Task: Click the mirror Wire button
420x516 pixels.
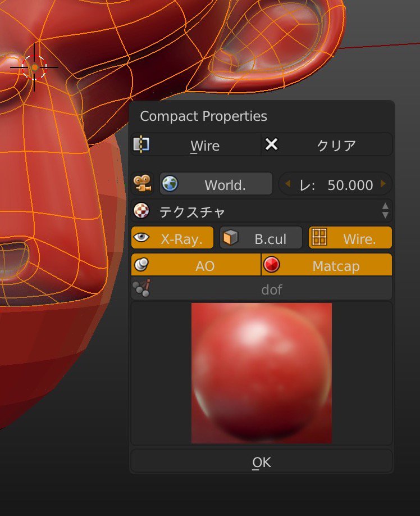Action: click(x=196, y=144)
